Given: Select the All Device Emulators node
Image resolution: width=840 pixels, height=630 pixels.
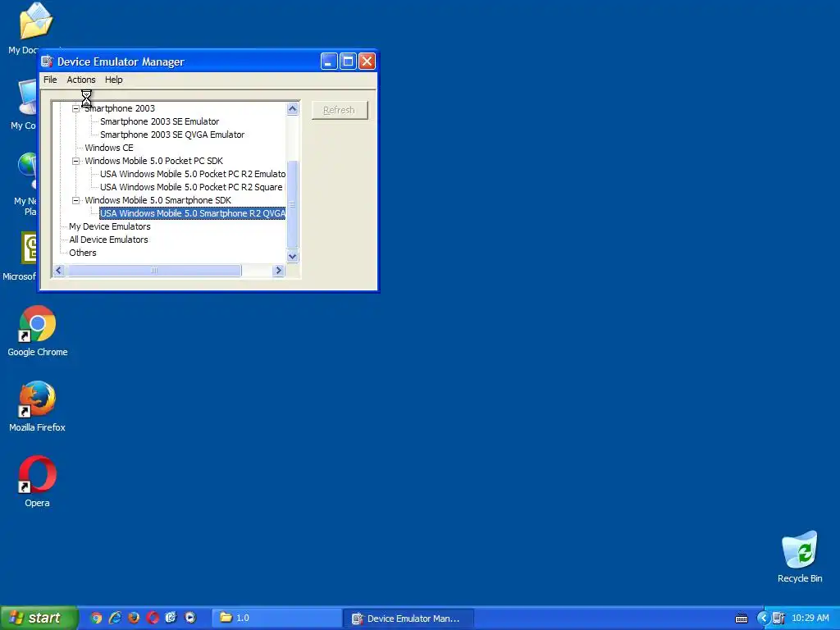Looking at the screenshot, I should click(108, 240).
